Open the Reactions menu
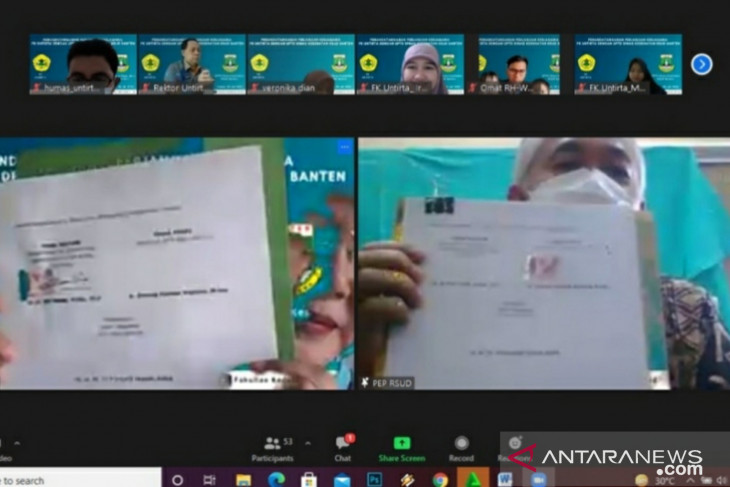 [x=514, y=447]
